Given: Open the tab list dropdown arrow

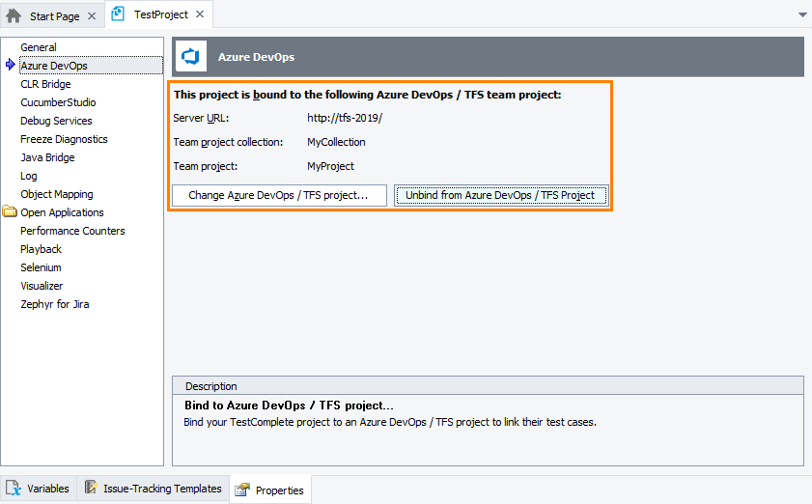Looking at the screenshot, I should point(802,15).
